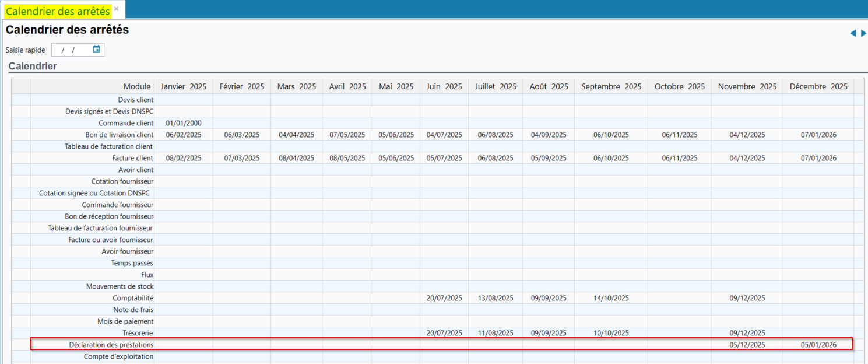Select the Janvier 2025 column header
Image resolution: width=868 pixels, height=364 pixels.
click(x=184, y=86)
